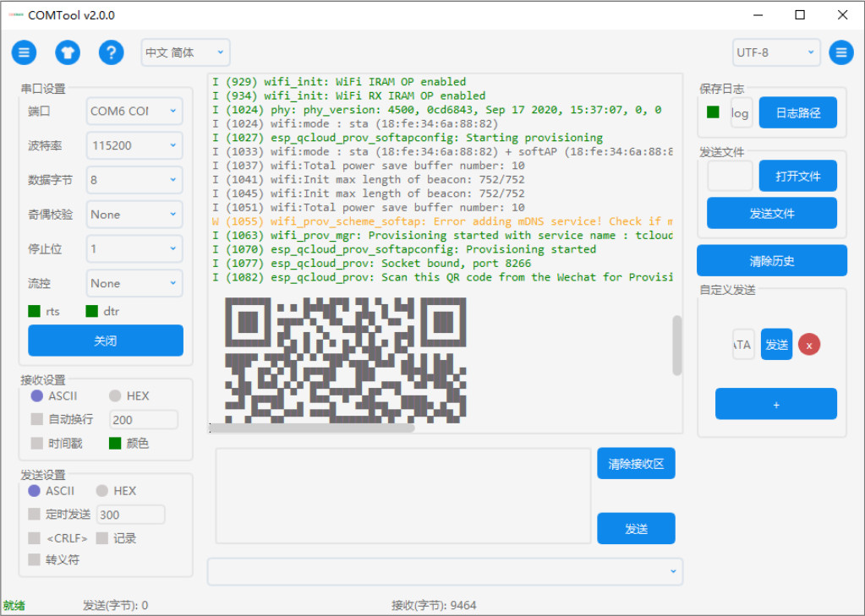Click the custom send 发送 button
The width and height of the screenshot is (865, 616).
[x=776, y=344]
